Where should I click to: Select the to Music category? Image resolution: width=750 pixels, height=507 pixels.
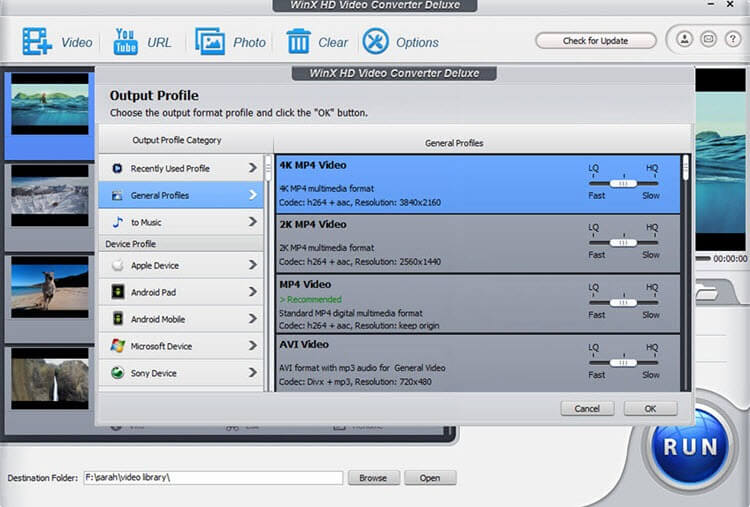pyautogui.click(x=181, y=221)
